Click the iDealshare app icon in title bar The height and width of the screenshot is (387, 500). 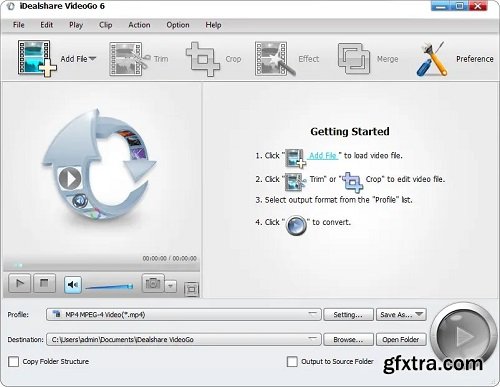point(11,6)
